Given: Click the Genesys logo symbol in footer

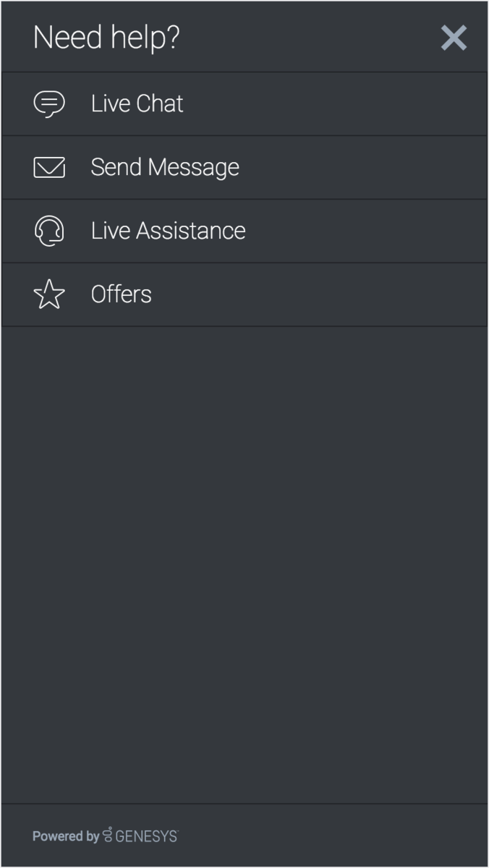Looking at the screenshot, I should pos(108,835).
